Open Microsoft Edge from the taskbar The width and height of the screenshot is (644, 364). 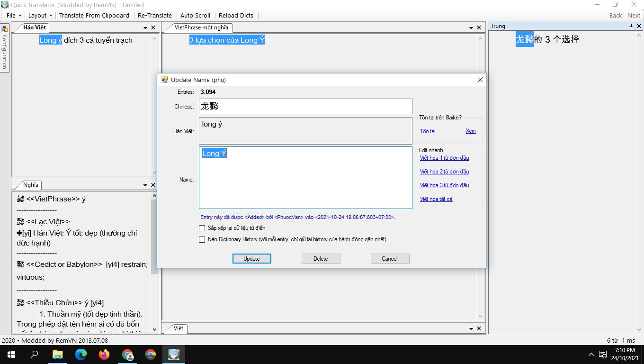coord(81,355)
